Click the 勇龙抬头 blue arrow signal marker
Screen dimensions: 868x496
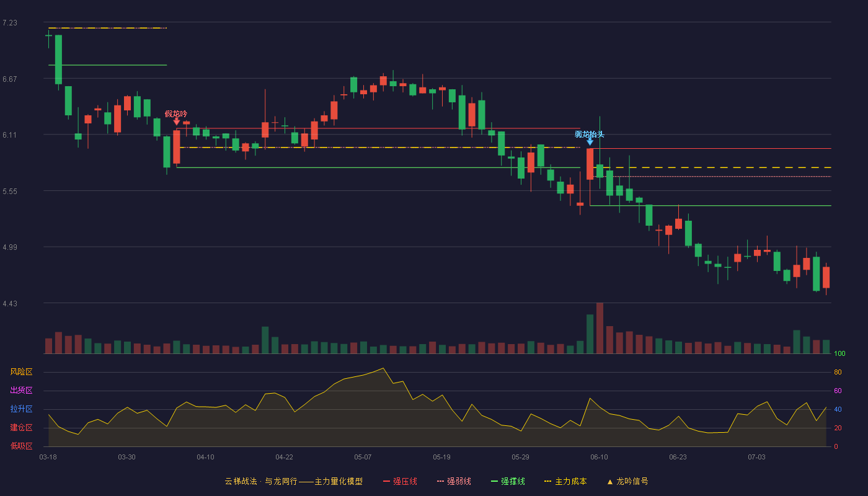click(x=590, y=142)
